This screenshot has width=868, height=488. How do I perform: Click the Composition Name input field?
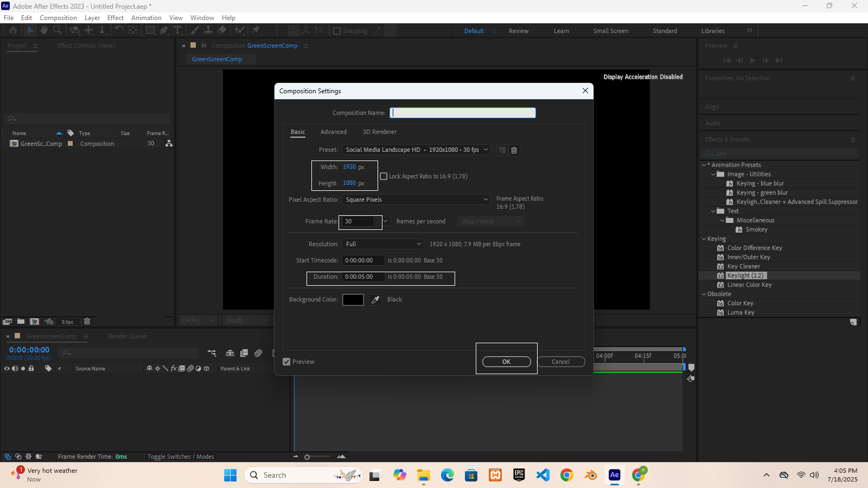(463, 113)
